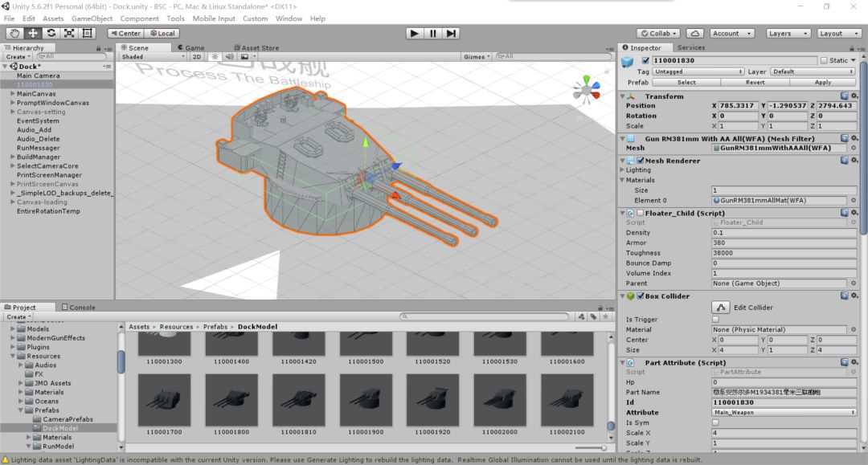Expand MainCanvas in the Hierarchy
868x465 pixels.
point(12,94)
